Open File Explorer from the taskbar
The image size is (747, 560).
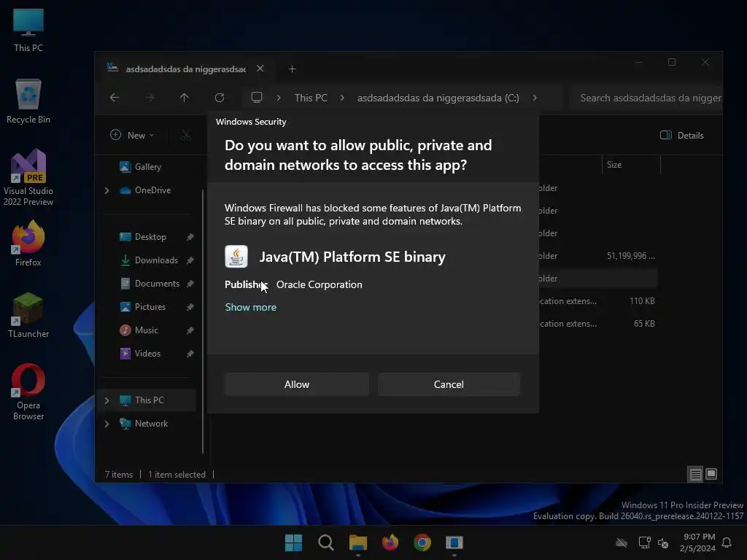click(358, 542)
